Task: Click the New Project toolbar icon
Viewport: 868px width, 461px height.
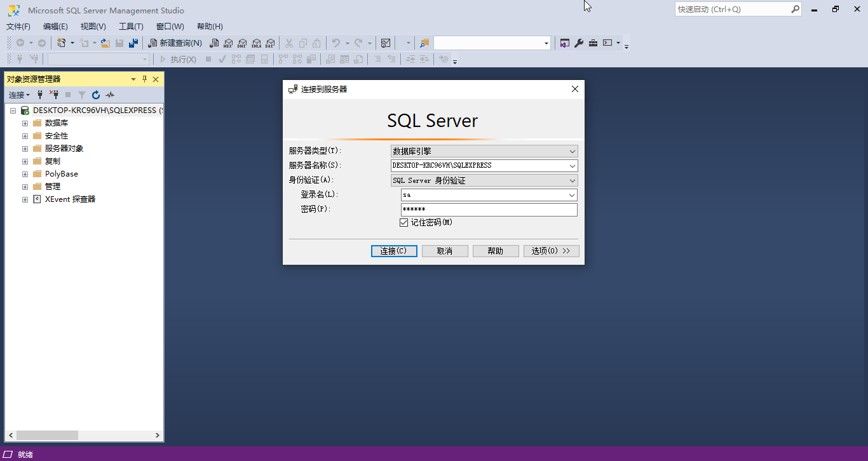Action: (x=61, y=43)
